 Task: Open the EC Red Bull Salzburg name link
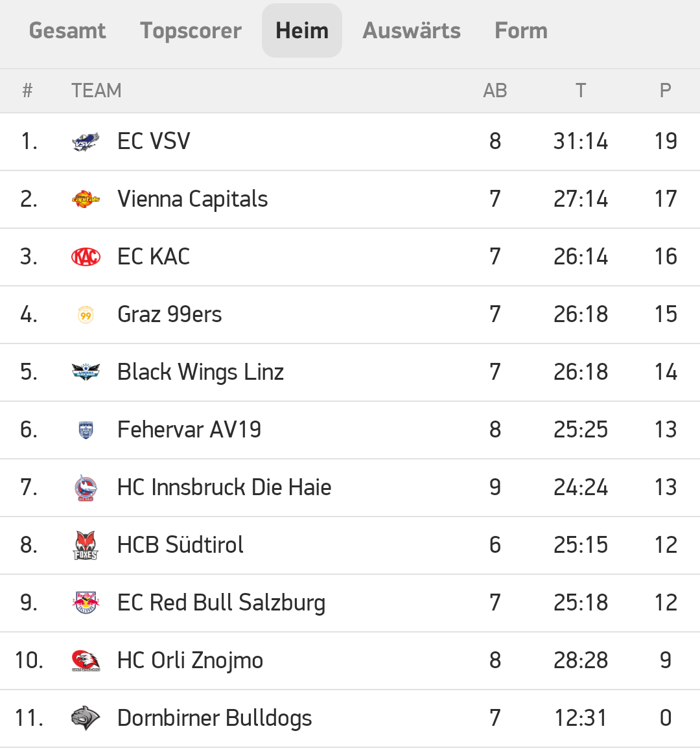[221, 603]
